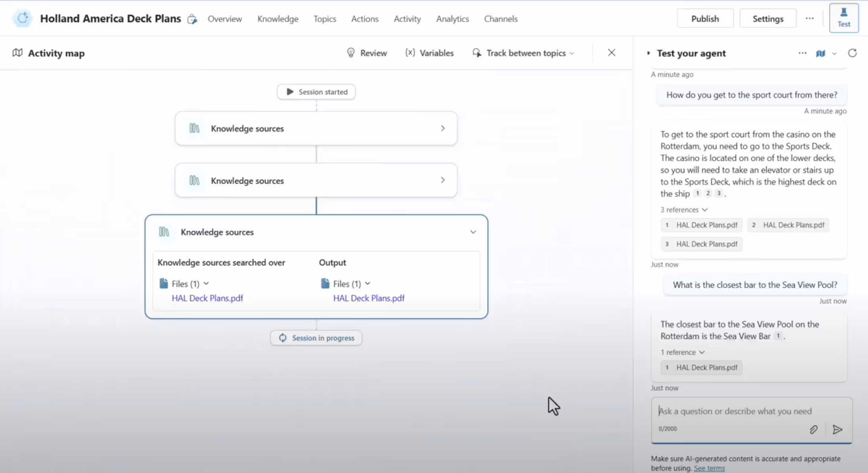The width and height of the screenshot is (868, 473).
Task: Send the message with arrow icon
Action: [x=837, y=429]
